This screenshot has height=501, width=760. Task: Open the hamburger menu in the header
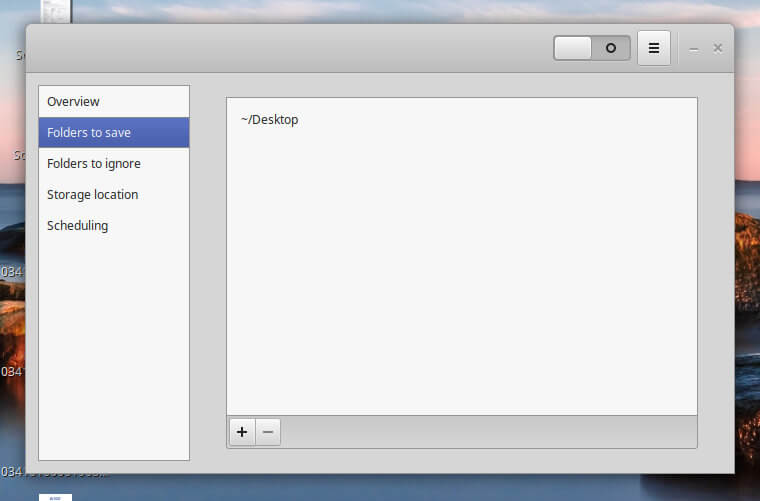click(x=653, y=48)
